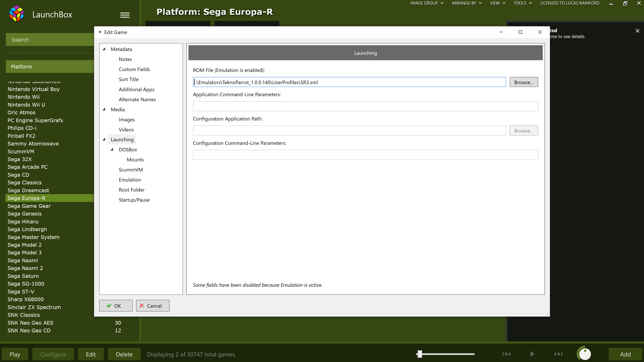Screen dimensions: 644x362
Task: Click the Add button
Action: [625, 354]
